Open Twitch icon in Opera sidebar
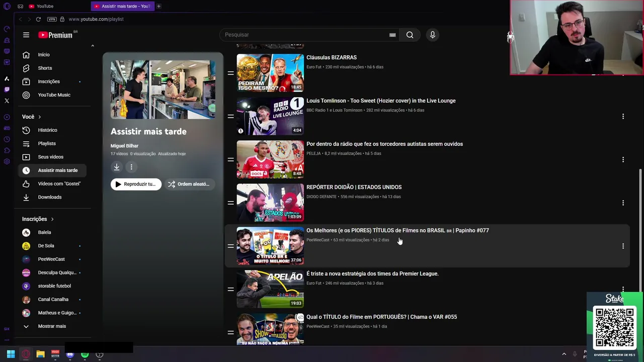The height and width of the screenshot is (362, 644). [x=7, y=89]
